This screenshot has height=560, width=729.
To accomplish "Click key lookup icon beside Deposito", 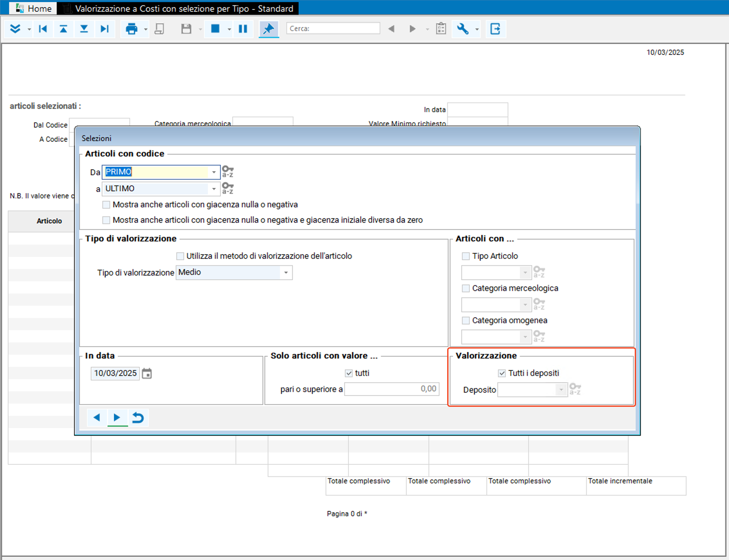I will [575, 389].
